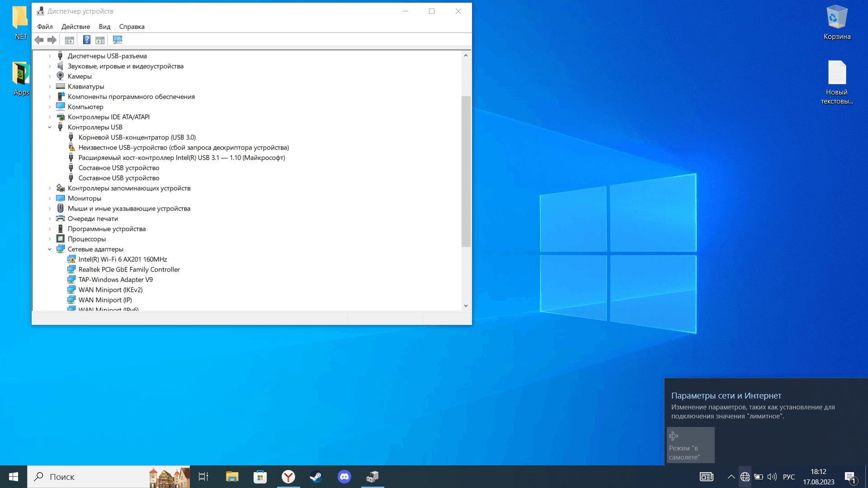Click the show/hide console tree icon

[x=69, y=40]
